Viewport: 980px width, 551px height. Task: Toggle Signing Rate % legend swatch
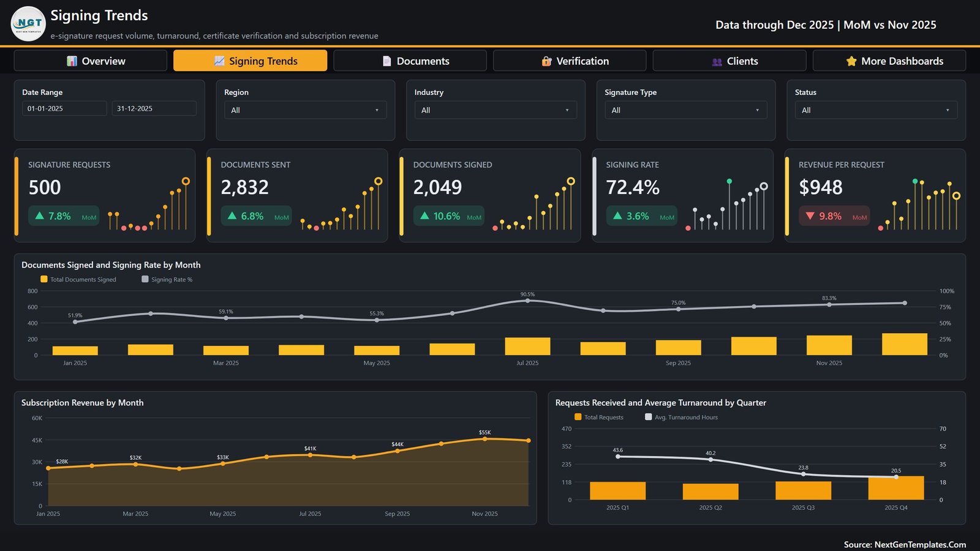(145, 279)
